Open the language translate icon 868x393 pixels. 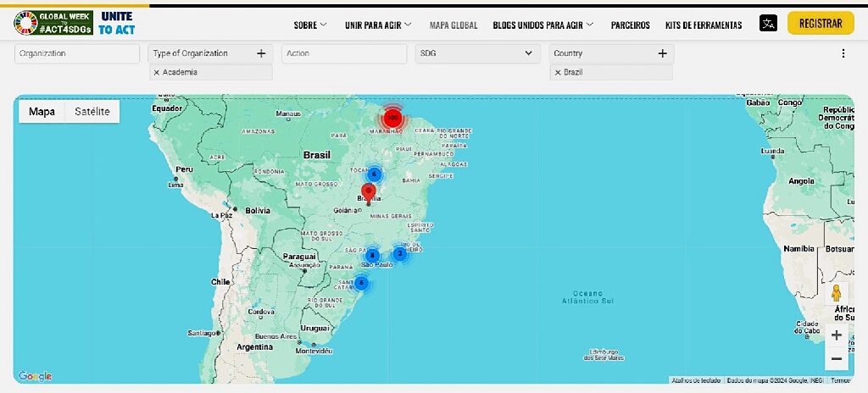click(x=768, y=23)
